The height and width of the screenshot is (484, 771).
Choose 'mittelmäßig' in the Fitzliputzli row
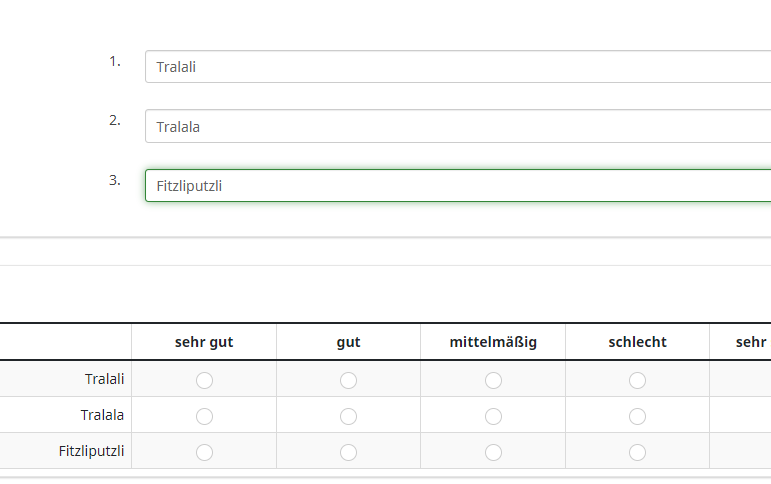click(x=493, y=452)
